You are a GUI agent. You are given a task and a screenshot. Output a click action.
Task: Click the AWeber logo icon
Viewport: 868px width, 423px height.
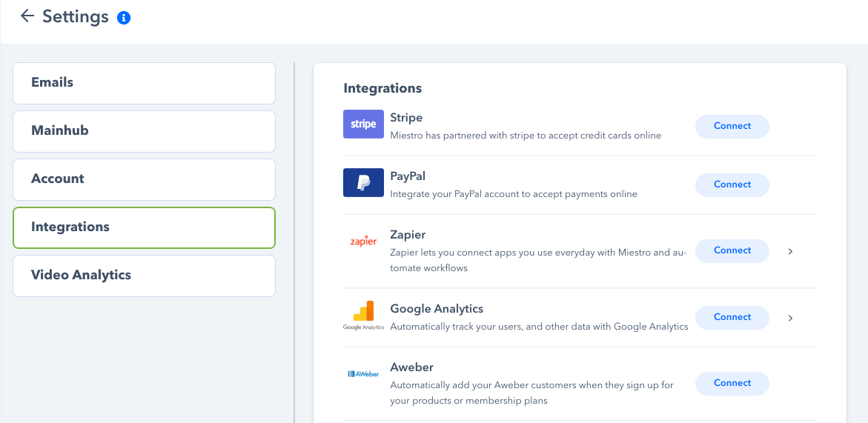(x=364, y=374)
